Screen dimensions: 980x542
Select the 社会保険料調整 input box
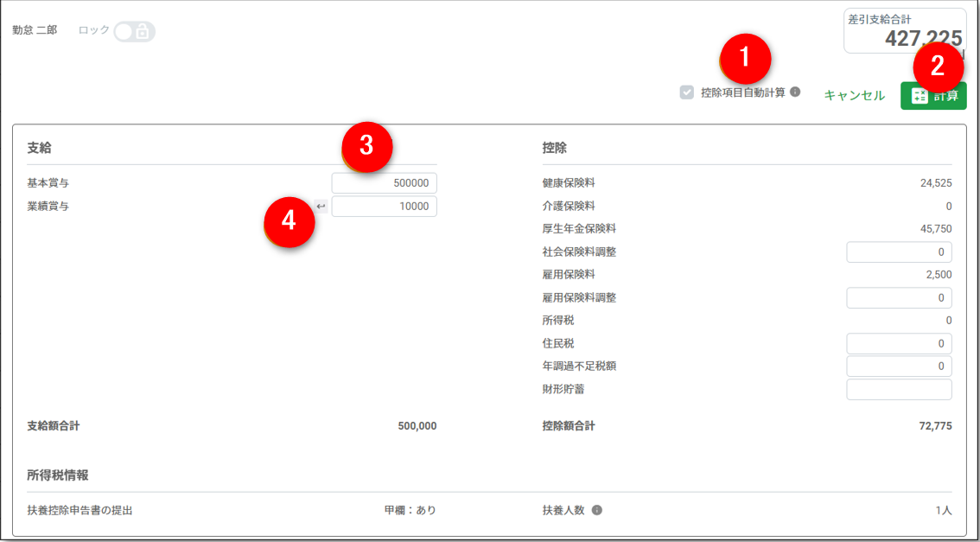pos(899,252)
